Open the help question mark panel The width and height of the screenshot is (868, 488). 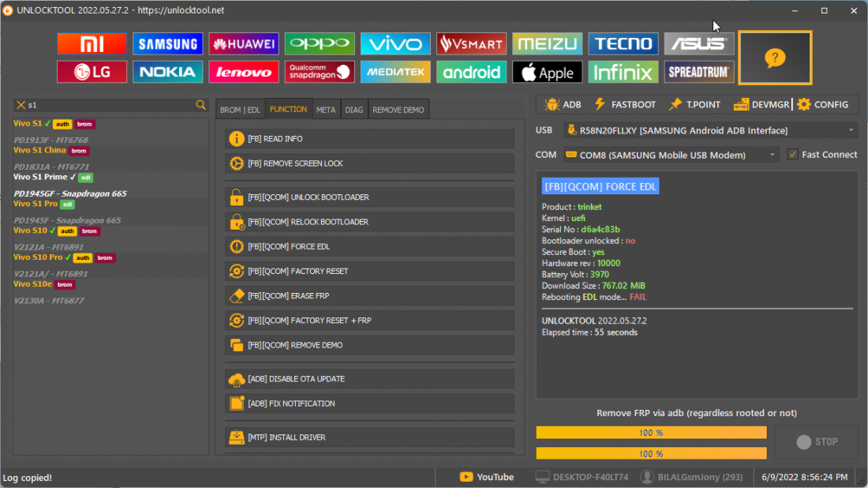tap(775, 58)
